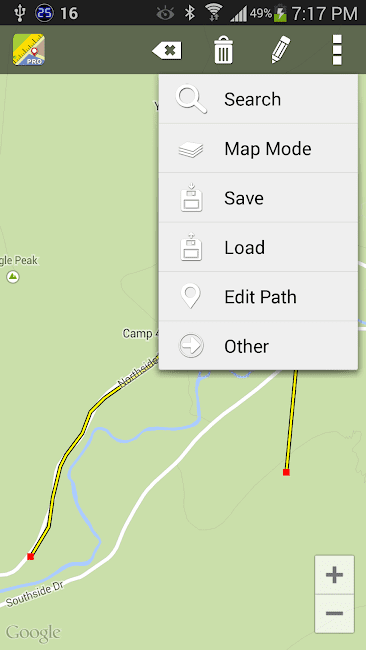
Task: Zoom in with the plus button
Action: (334, 575)
